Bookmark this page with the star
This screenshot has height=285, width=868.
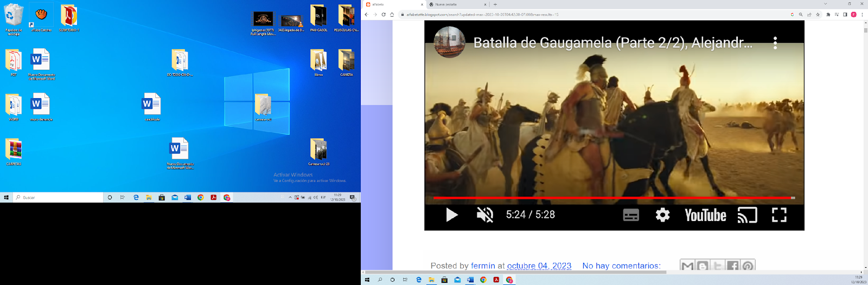818,15
